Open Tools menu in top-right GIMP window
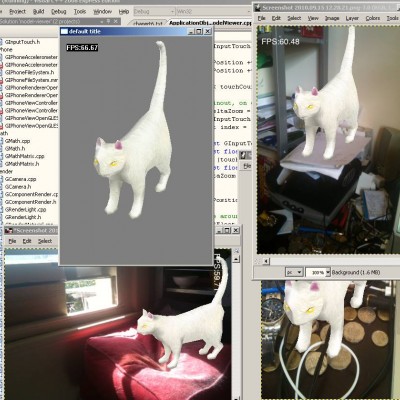The image size is (400, 400). click(393, 18)
